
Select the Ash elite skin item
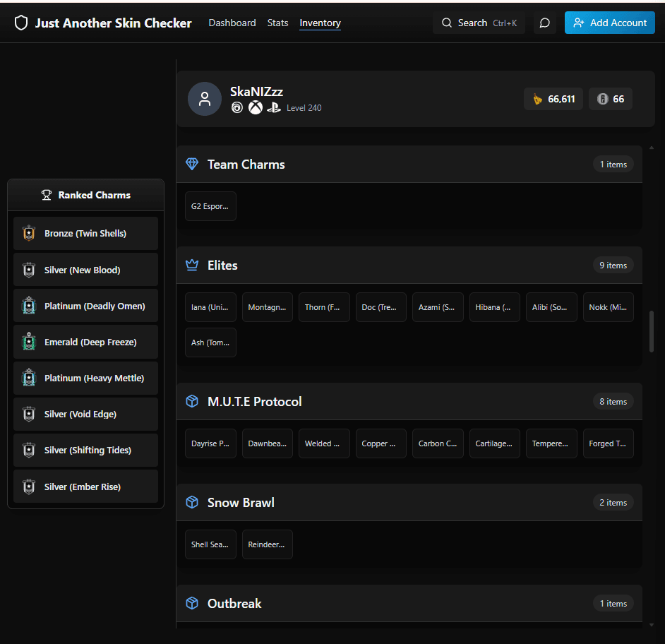coord(210,342)
